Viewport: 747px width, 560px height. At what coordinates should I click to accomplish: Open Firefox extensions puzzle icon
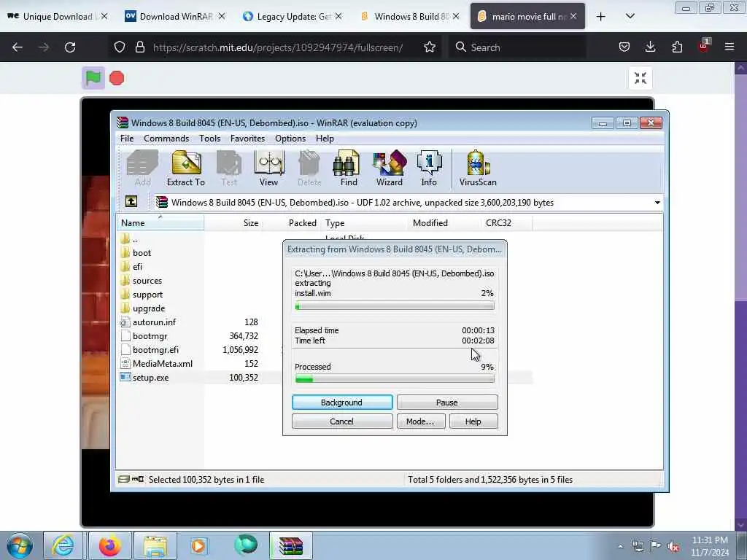coord(677,47)
